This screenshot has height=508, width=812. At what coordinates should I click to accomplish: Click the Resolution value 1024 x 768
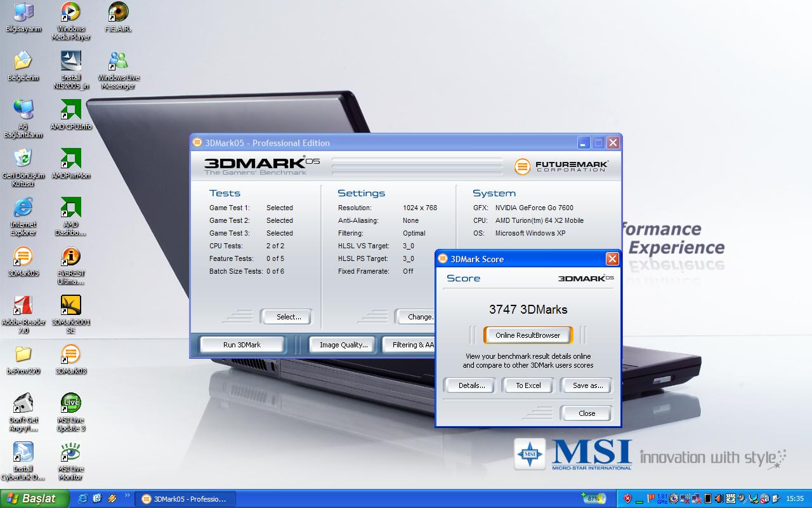pyautogui.click(x=420, y=208)
